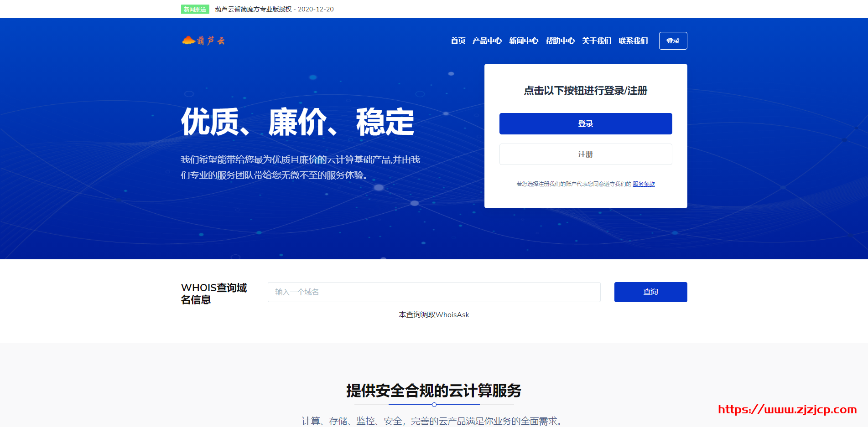Open 帮助中心 in the navigation
The height and width of the screenshot is (427, 868).
560,41
